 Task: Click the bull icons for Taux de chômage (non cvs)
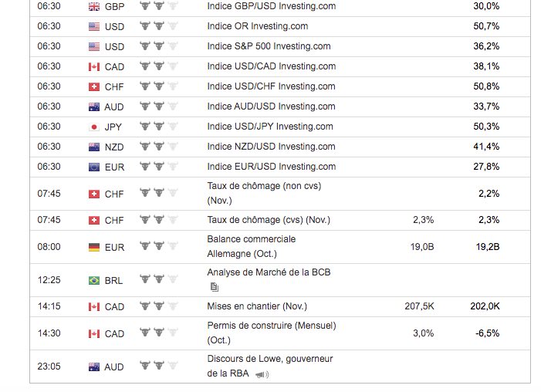158,193
